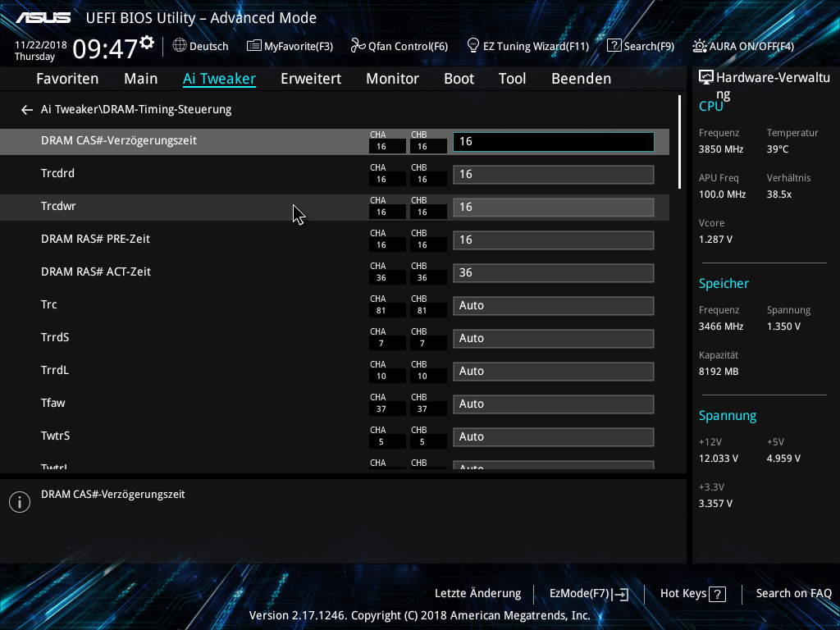840x630 pixels.
Task: Select the DRAM RAS# PRE-Zeit label
Action: [95, 239]
